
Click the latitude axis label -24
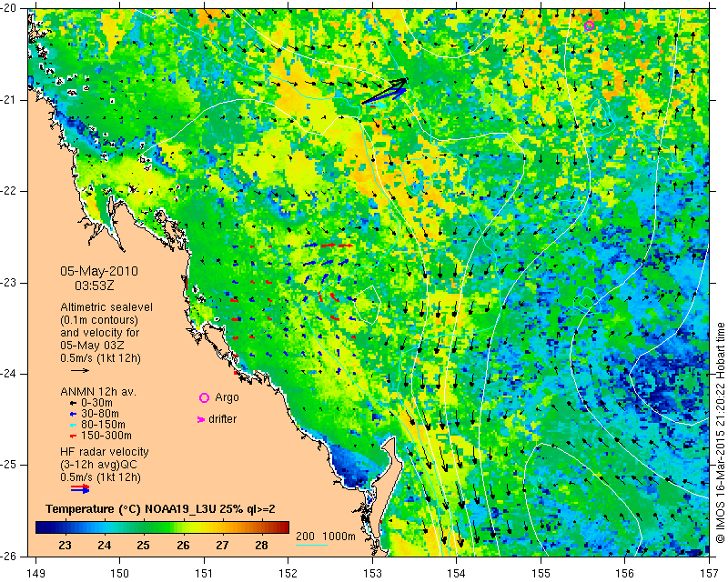point(9,374)
